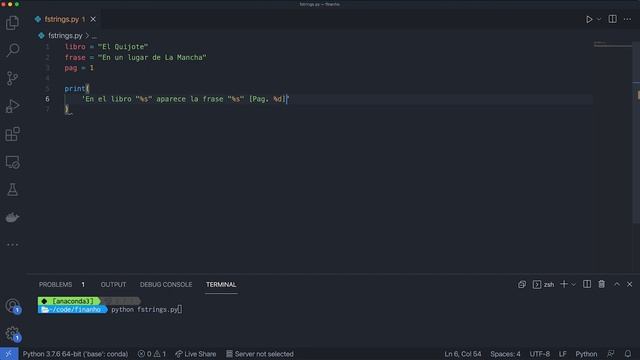The height and width of the screenshot is (360, 640).
Task: Change indentation via Spaces: 4
Action: click(x=505, y=354)
